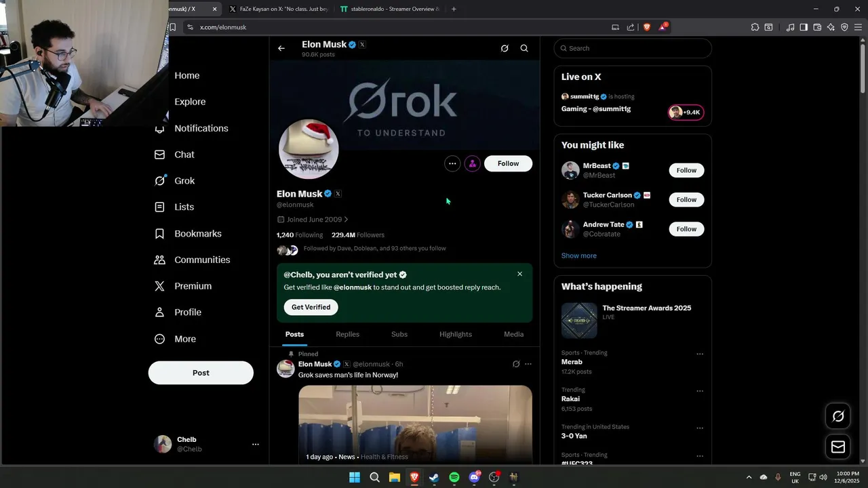The width and height of the screenshot is (868, 488).
Task: Follow Tucker Carlson in You might like
Action: (686, 199)
